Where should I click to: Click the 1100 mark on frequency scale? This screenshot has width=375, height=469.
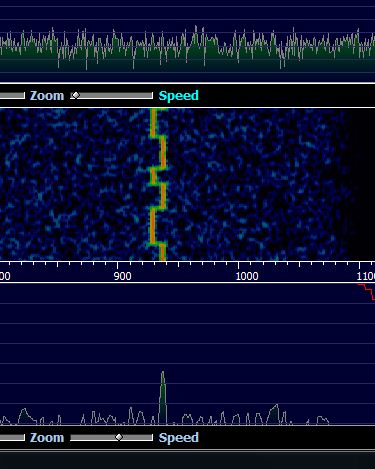tap(366, 276)
